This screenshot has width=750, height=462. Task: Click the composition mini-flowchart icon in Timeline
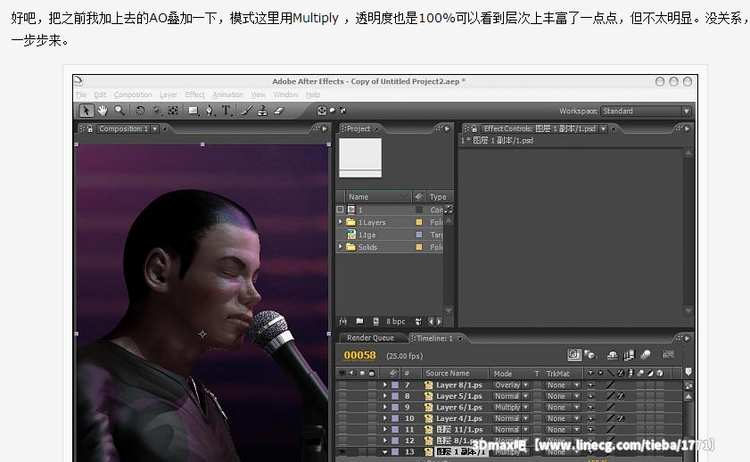pos(574,355)
